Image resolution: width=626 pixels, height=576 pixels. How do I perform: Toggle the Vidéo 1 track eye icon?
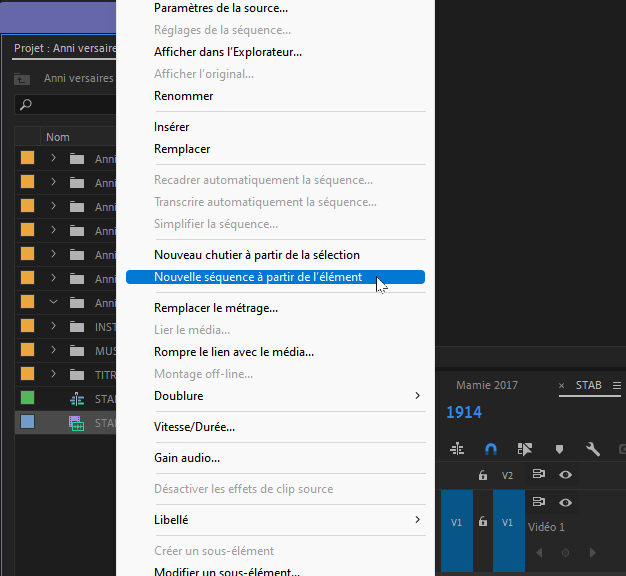coord(565,502)
